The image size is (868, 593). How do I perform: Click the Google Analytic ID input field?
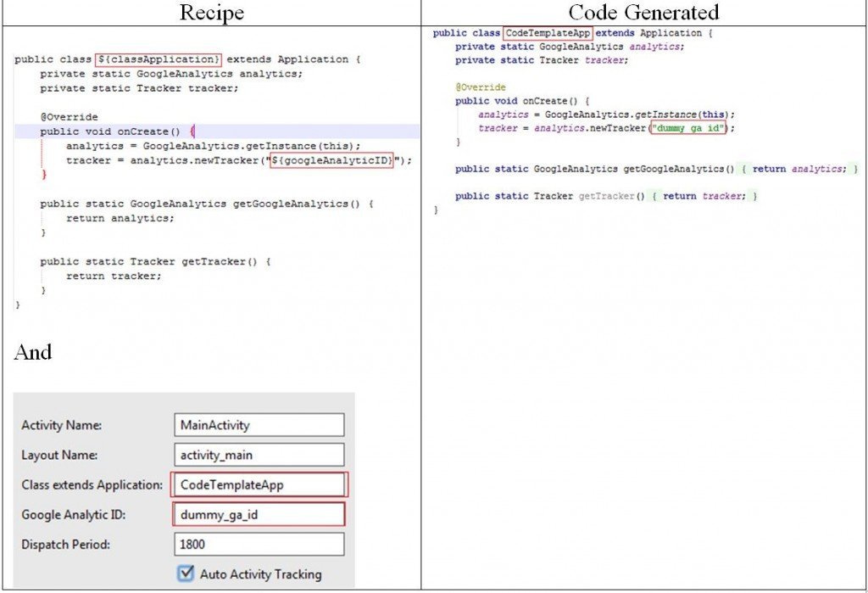[259, 514]
